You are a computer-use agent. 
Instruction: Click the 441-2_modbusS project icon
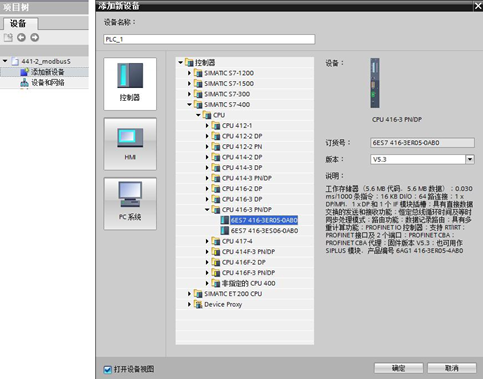click(15, 61)
